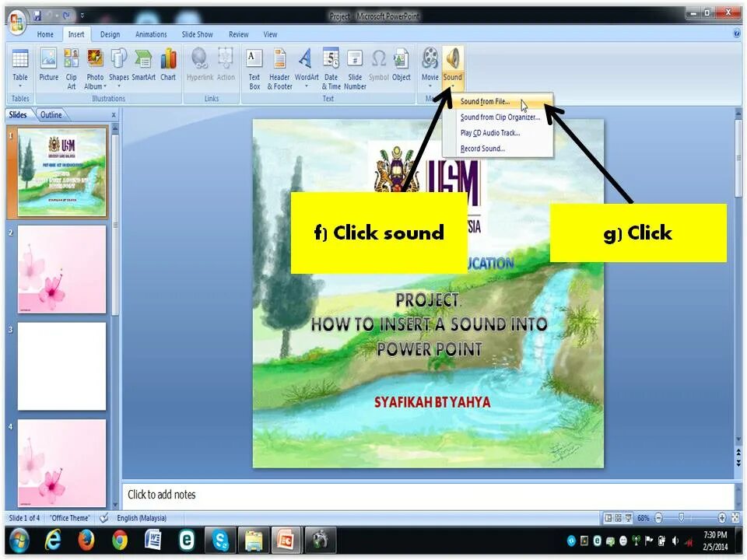Click the zoom in plus button
This screenshot has height=560, width=747.
(722, 518)
